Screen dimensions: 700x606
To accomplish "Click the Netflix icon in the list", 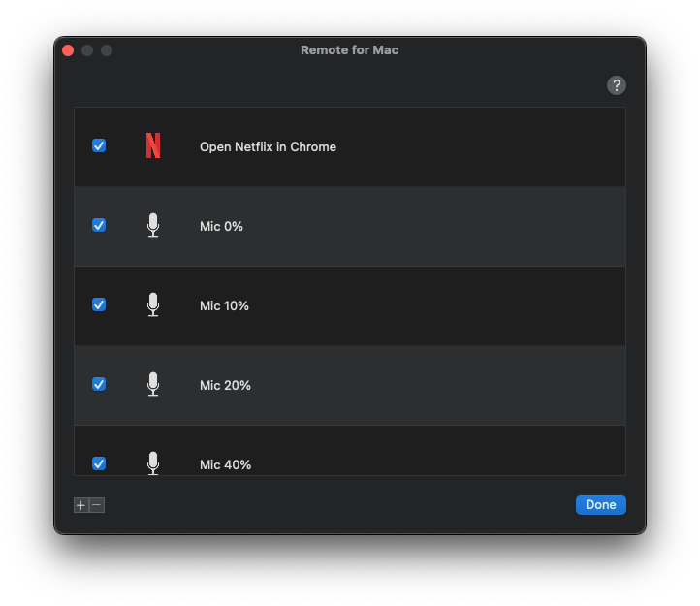I will coord(153,146).
